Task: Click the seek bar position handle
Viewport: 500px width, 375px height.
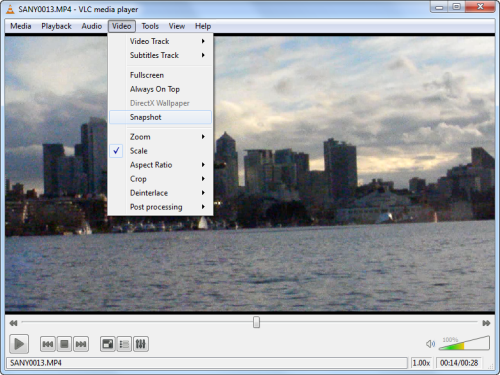Action: pos(256,322)
